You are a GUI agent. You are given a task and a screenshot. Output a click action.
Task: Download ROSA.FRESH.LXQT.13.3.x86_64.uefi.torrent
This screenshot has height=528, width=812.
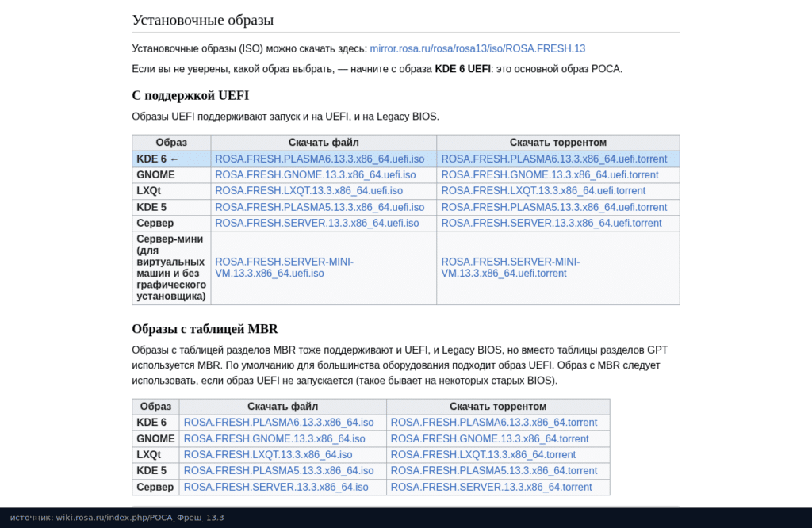pyautogui.click(x=543, y=191)
